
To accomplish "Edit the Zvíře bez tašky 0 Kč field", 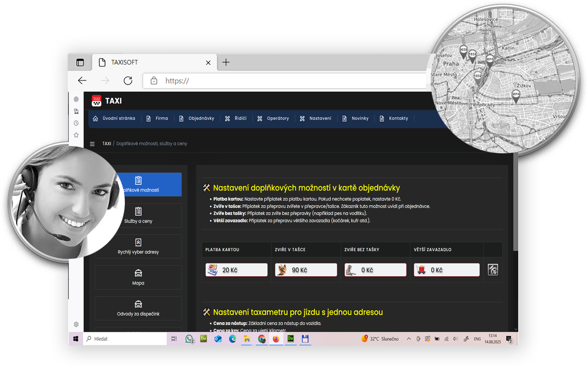I will pos(376,270).
